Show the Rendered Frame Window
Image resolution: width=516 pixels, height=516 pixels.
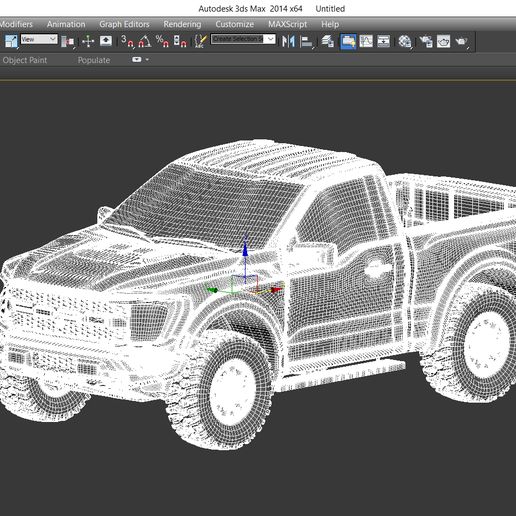tap(443, 42)
